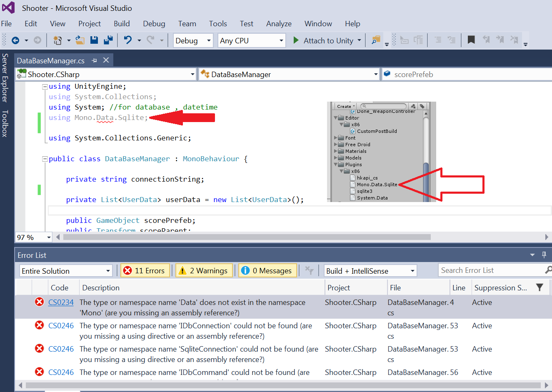This screenshot has height=392, width=552.
Task: Pin the Error List panel with auto-hide icon
Action: (x=544, y=255)
